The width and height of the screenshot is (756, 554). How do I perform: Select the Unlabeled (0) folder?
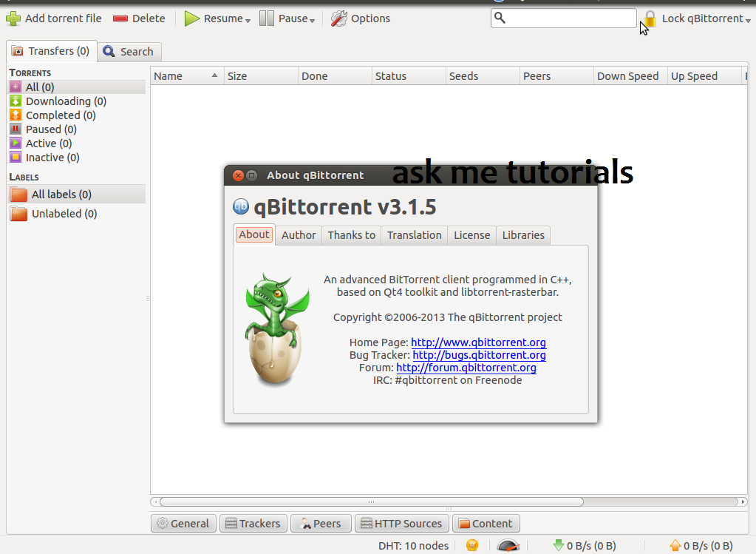77,213
